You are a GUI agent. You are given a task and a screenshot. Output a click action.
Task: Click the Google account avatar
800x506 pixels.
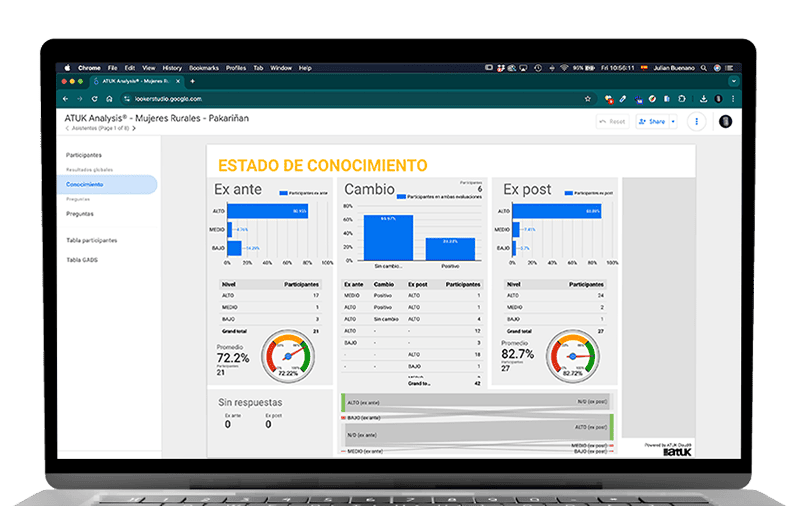click(725, 121)
